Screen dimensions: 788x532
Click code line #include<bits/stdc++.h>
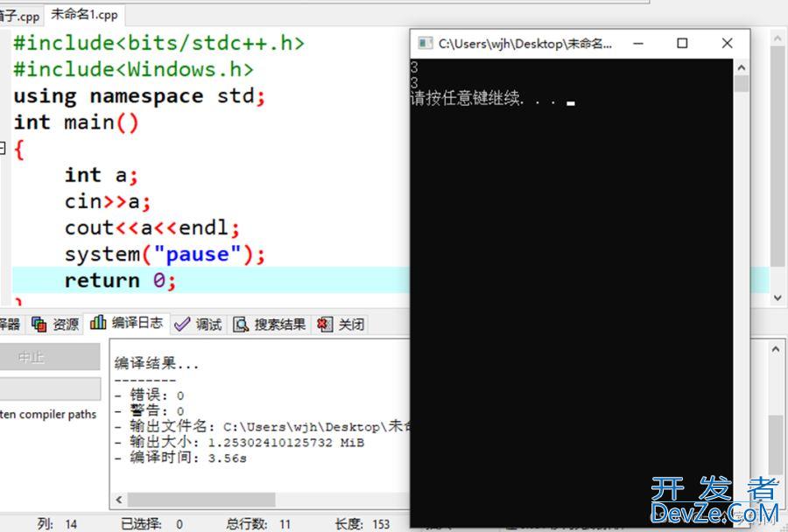[x=158, y=43]
